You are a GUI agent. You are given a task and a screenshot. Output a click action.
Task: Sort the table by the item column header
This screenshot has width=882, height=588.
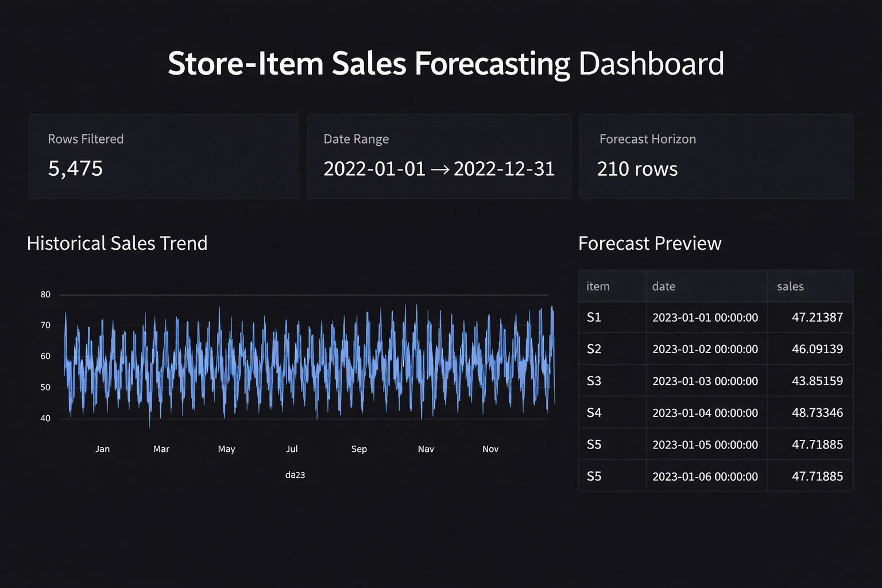(598, 286)
